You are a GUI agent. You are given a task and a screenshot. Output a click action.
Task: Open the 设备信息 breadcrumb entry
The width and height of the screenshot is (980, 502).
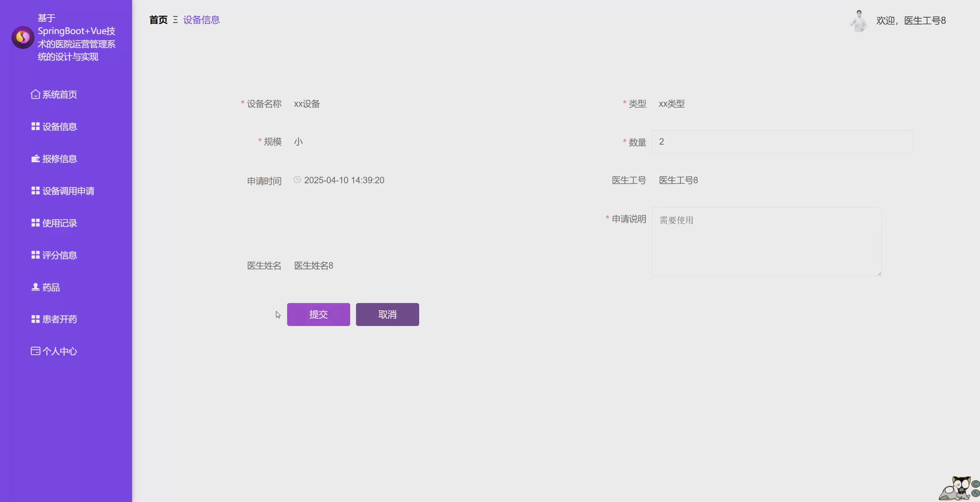pos(201,20)
